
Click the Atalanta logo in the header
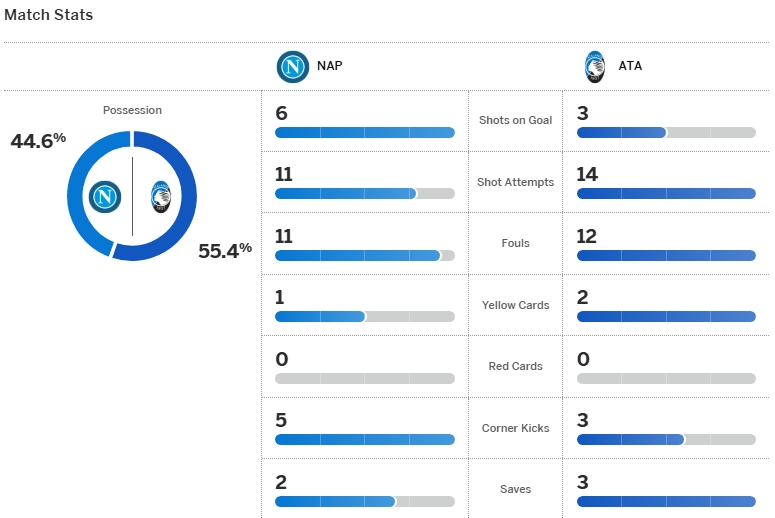pyautogui.click(x=595, y=67)
